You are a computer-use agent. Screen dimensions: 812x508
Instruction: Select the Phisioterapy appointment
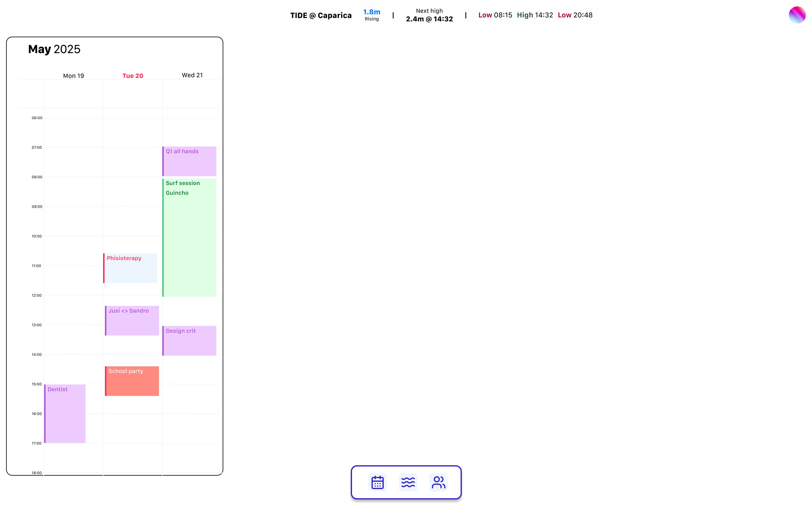[130, 268]
